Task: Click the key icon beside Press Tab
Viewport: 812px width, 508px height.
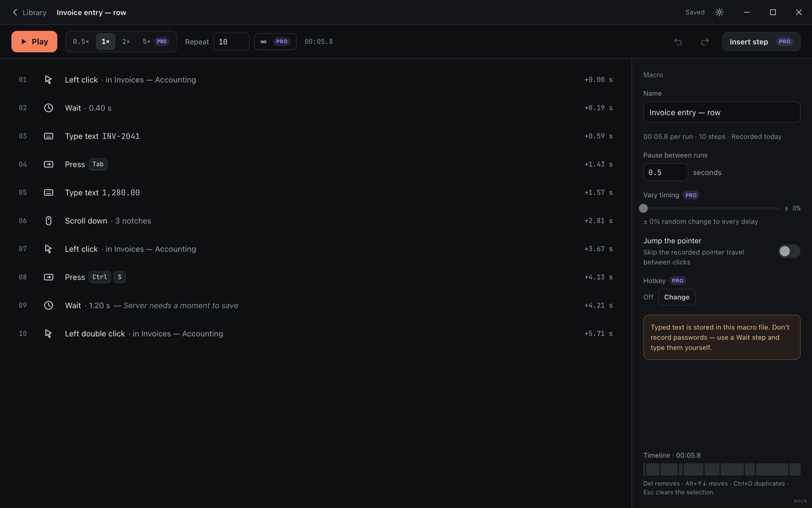Action: [48, 164]
